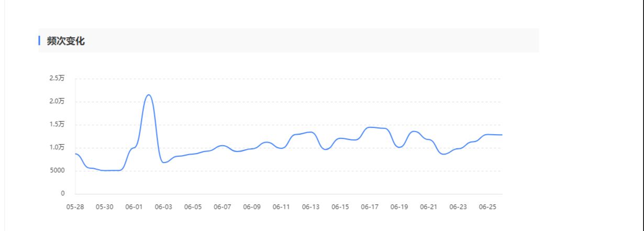The image size is (644, 231).
Task: Click the 06-11 date label
Action: [x=281, y=207]
